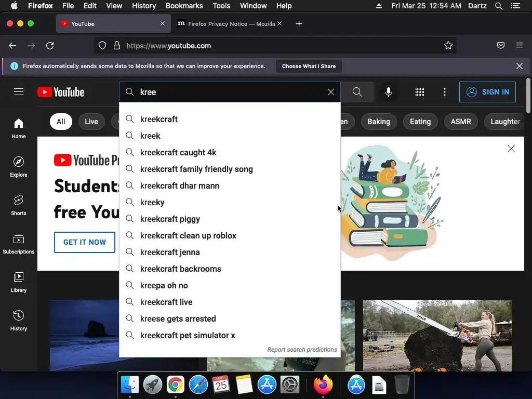Open the File menu
This screenshot has height=399, width=532.
tap(68, 6)
